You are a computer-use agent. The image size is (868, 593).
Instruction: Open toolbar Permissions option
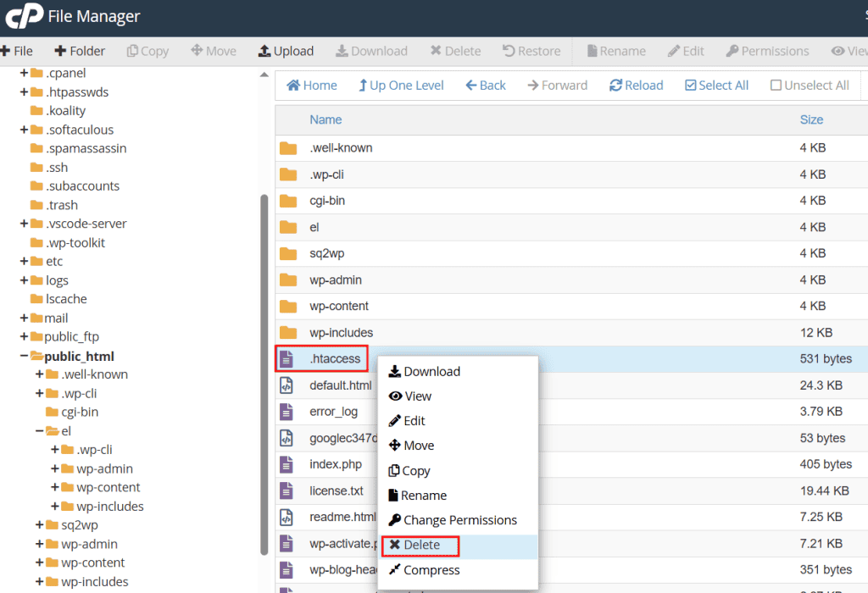[x=767, y=51]
